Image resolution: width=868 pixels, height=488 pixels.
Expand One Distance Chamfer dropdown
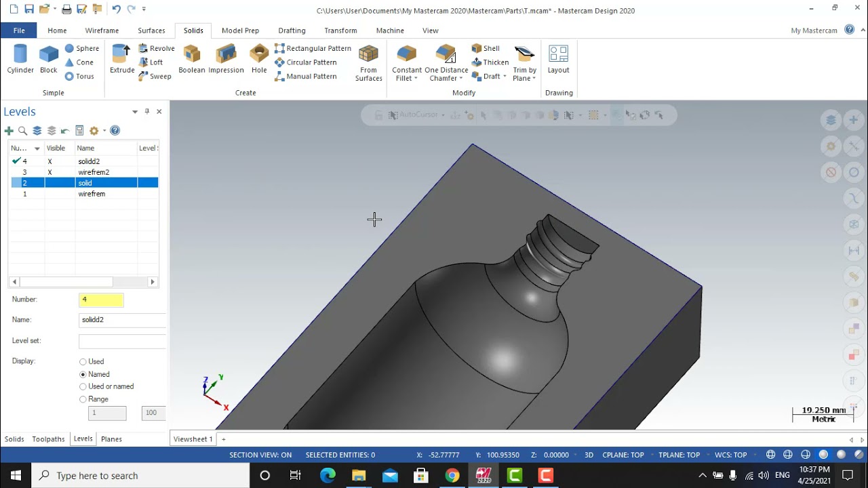[x=462, y=79]
